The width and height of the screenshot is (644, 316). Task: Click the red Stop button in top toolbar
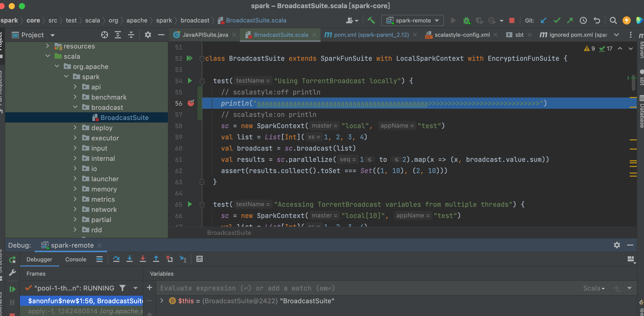pos(512,20)
